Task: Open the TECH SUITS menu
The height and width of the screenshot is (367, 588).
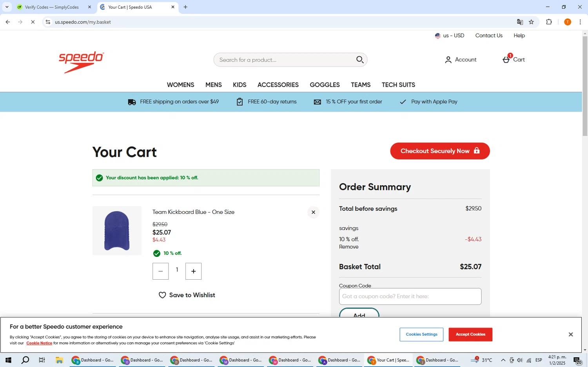Action: pos(398,85)
